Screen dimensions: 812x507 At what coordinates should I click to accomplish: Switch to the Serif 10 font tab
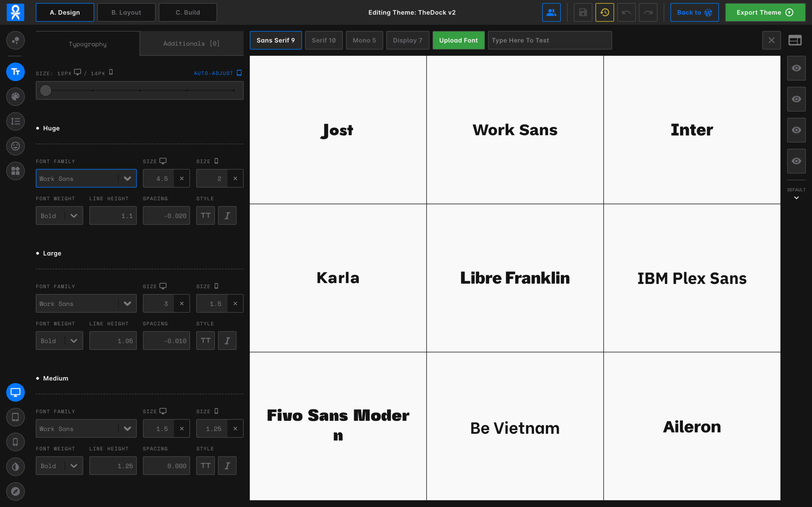pyautogui.click(x=324, y=40)
